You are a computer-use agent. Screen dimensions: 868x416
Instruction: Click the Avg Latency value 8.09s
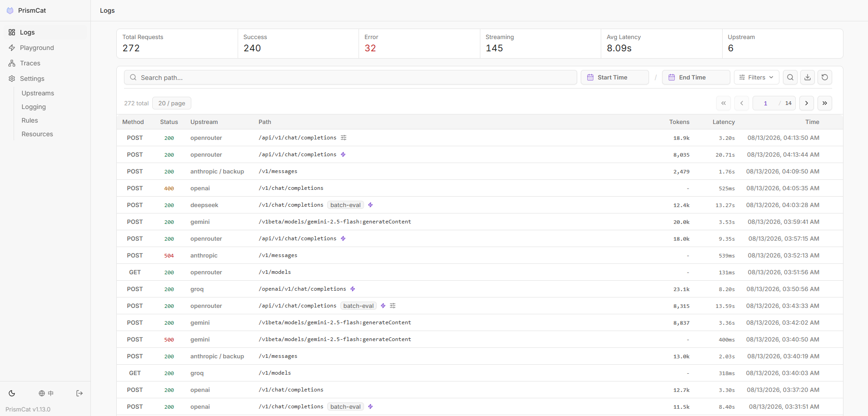point(619,48)
